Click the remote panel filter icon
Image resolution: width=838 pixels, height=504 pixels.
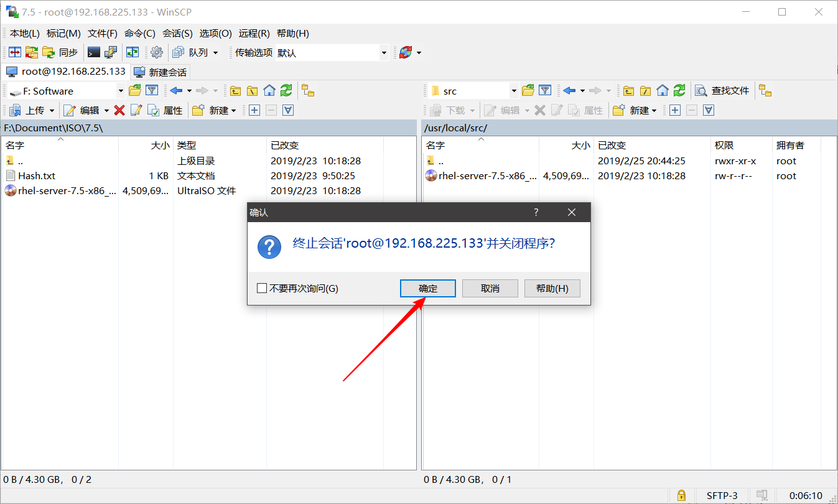pyautogui.click(x=545, y=91)
